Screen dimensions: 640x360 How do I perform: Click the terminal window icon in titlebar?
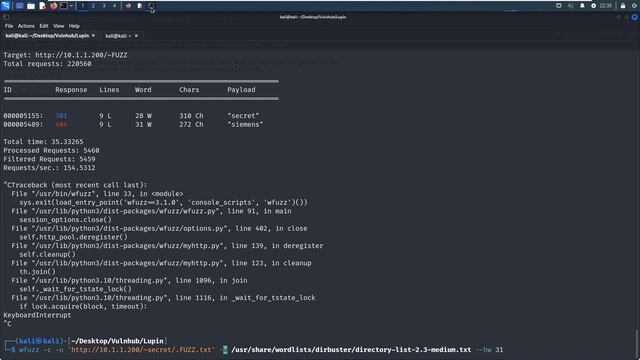pos(6,17)
